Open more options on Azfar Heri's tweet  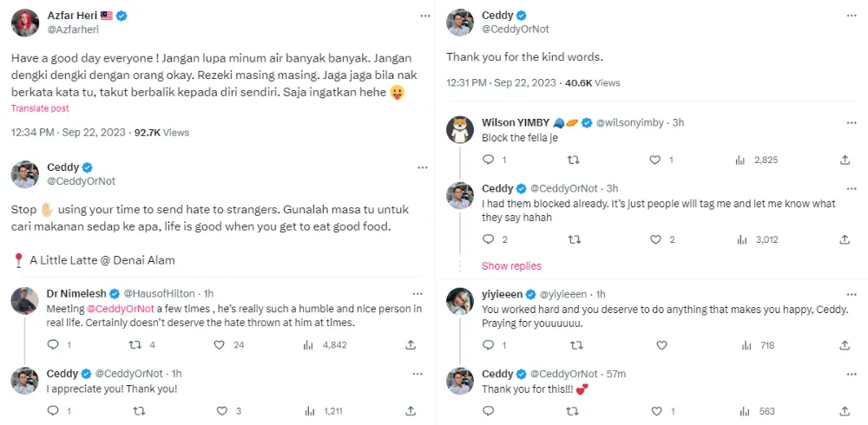click(424, 16)
